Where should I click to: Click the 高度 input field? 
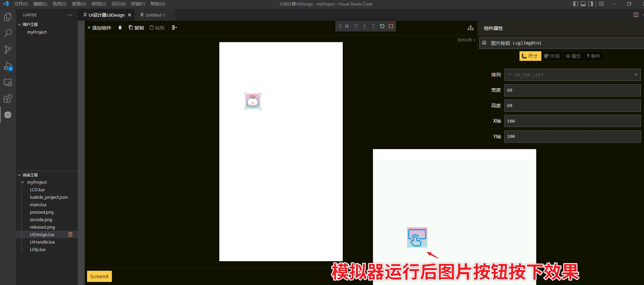572,106
